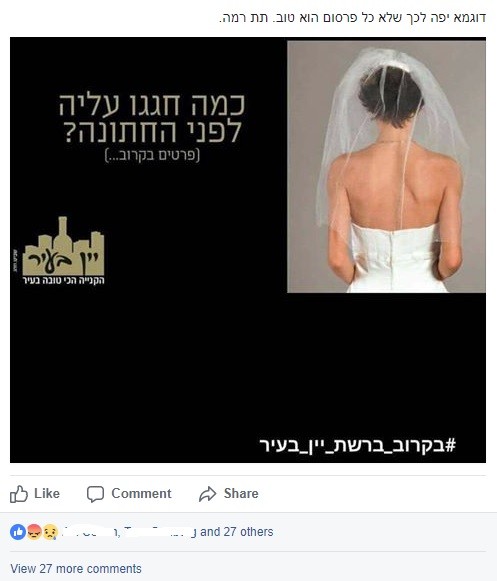Click the Share arrow icon
This screenshot has height=581, width=497.
tap(208, 494)
